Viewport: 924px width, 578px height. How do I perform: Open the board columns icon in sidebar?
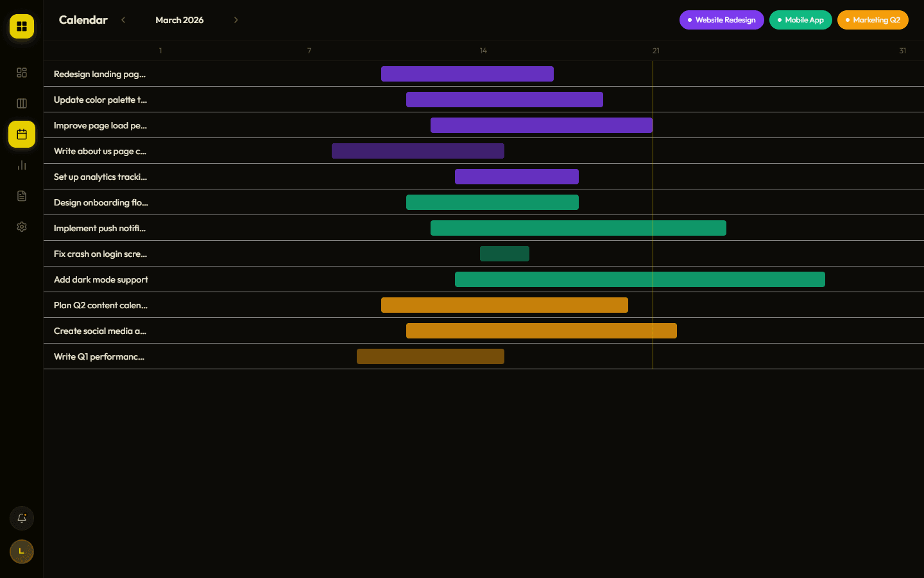pyautogui.click(x=22, y=103)
